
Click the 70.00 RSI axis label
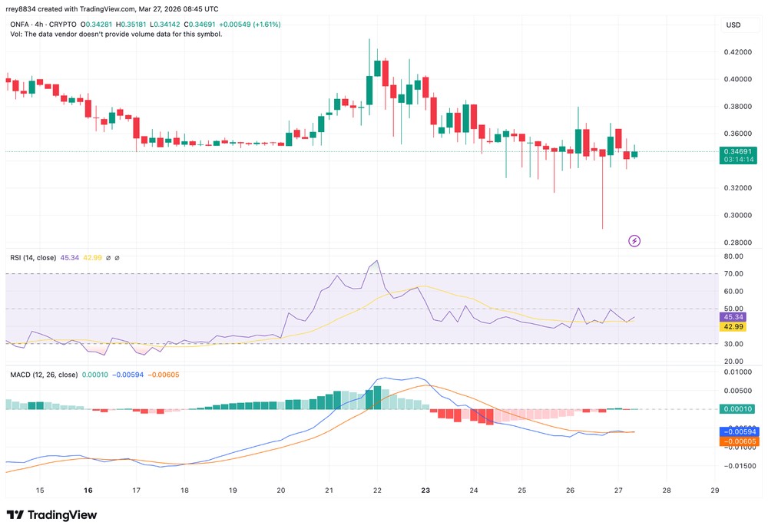point(733,273)
